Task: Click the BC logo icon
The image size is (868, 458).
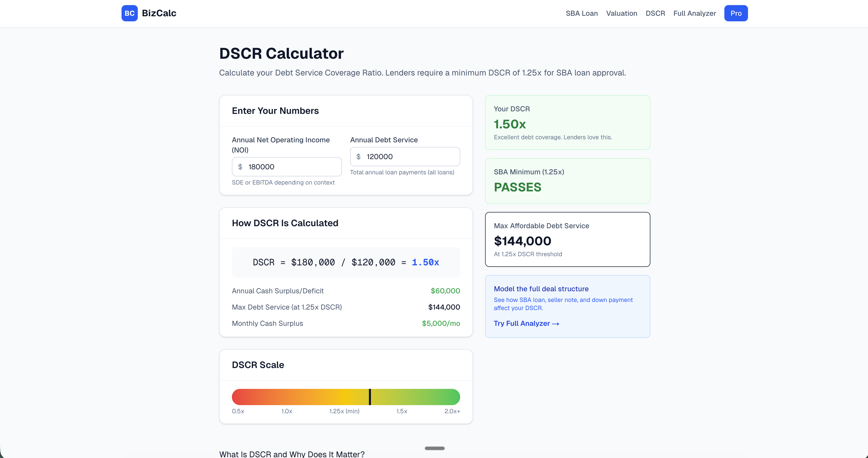Action: click(x=129, y=13)
